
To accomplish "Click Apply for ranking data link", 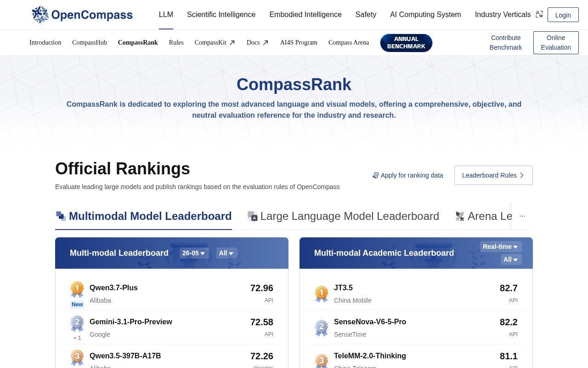I will (x=408, y=175).
